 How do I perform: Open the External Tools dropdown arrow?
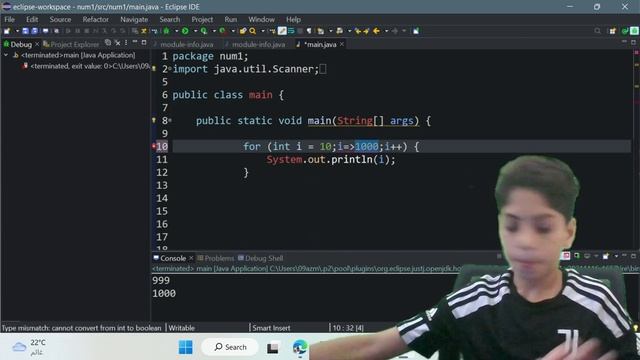(233, 31)
